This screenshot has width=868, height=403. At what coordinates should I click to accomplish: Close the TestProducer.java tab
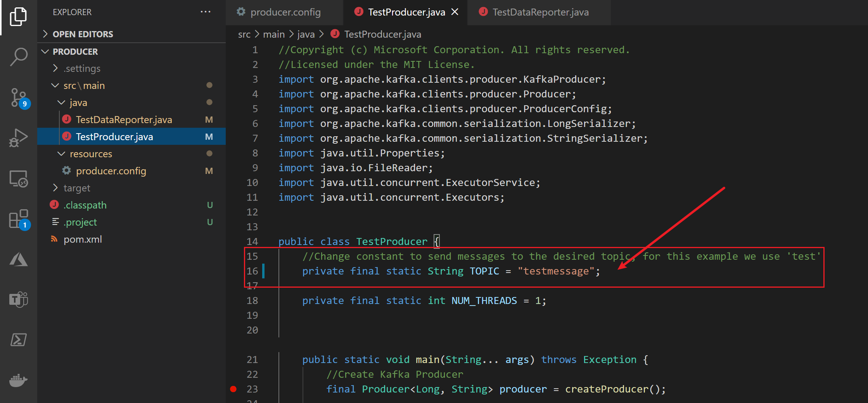coord(455,12)
